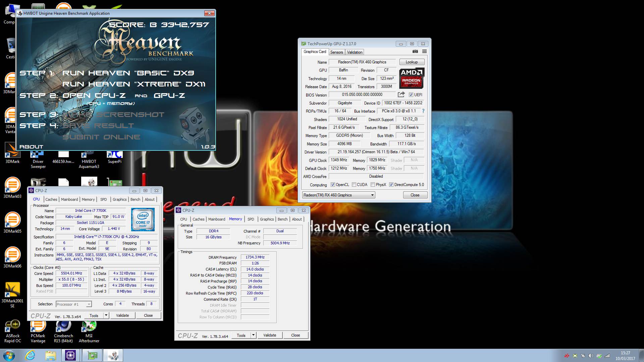Click the GPU-Z Driver Version field
The image size is (644, 362).
tap(376, 152)
